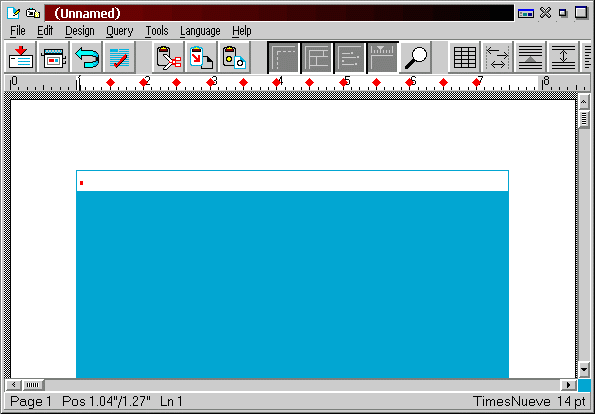595x414 pixels.
Task: Open the Design menu
Action: click(x=80, y=31)
